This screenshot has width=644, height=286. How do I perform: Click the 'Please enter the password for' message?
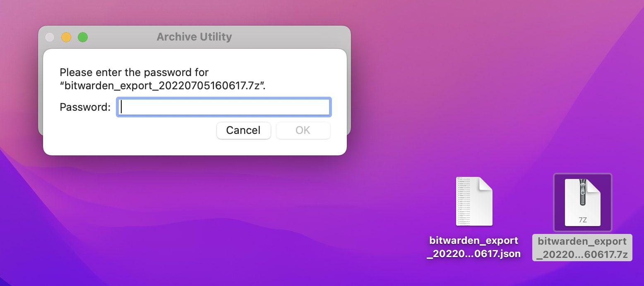click(134, 72)
